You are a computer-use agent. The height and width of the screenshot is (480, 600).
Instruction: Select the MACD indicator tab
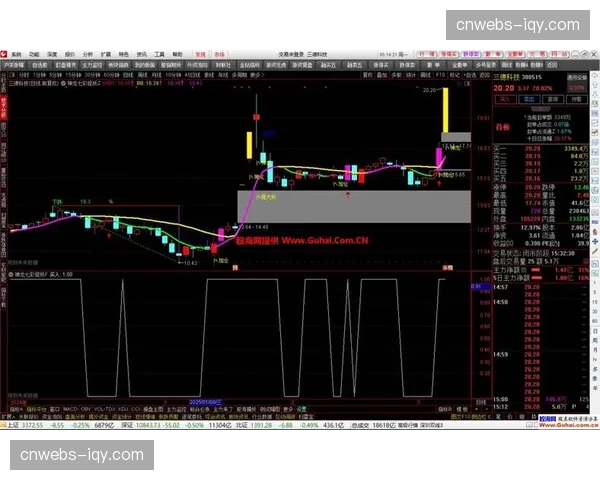(x=70, y=408)
